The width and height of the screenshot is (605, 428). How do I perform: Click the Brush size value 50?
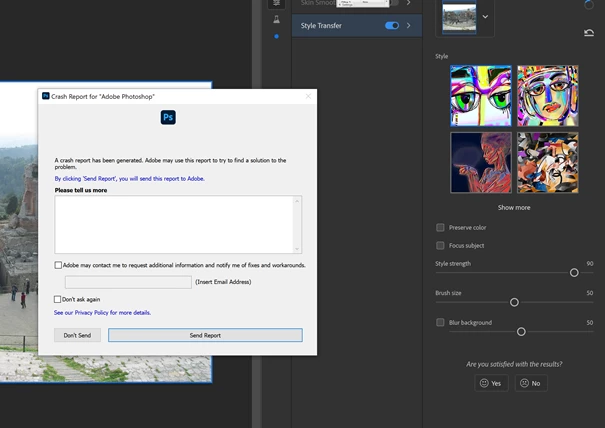[x=590, y=293]
